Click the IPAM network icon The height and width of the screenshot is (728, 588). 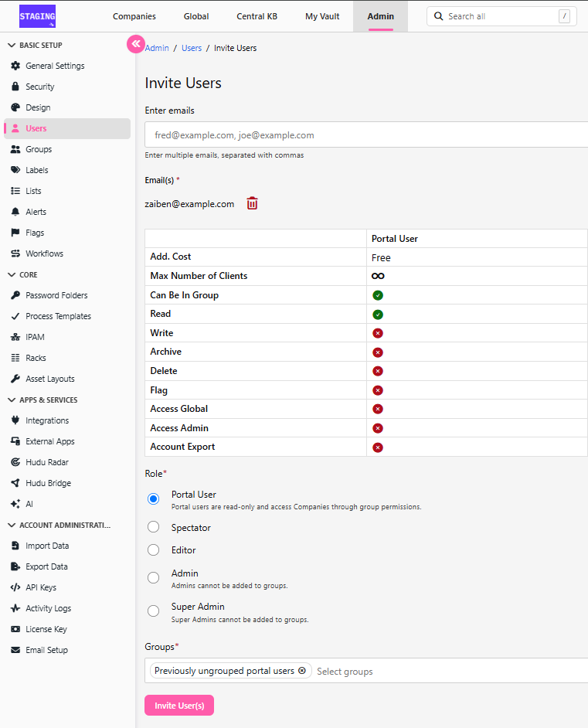[15, 338]
